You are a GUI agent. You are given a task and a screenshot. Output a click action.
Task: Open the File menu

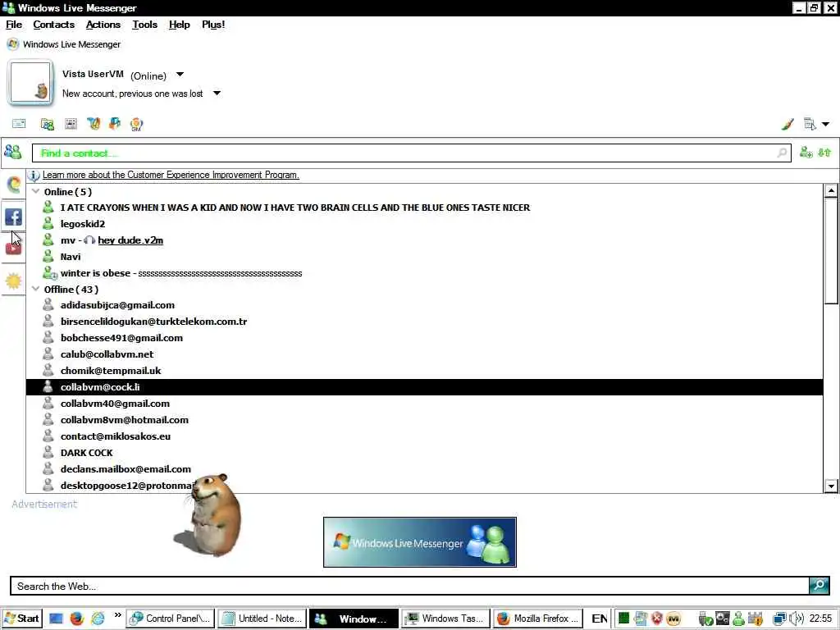[x=14, y=25]
